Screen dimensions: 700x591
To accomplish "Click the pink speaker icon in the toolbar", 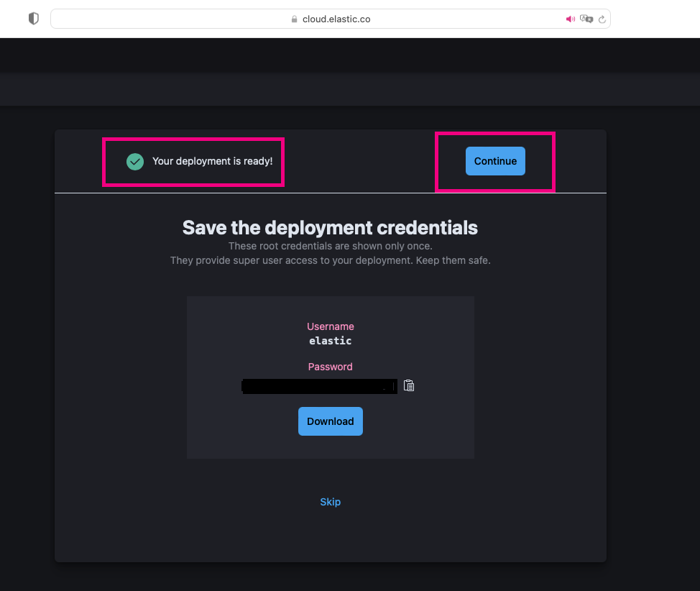I will pos(571,19).
